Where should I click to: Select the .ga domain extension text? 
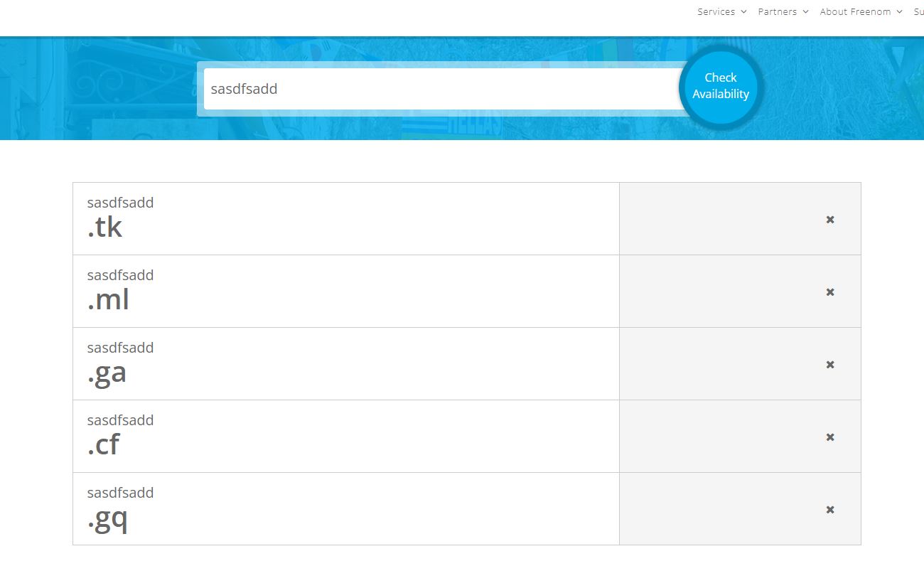coord(107,373)
